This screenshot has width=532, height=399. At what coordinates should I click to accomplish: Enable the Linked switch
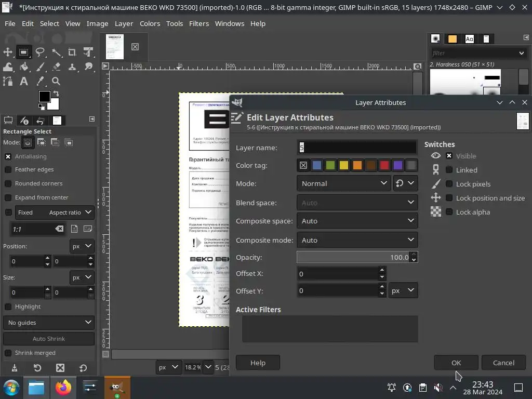(x=449, y=170)
